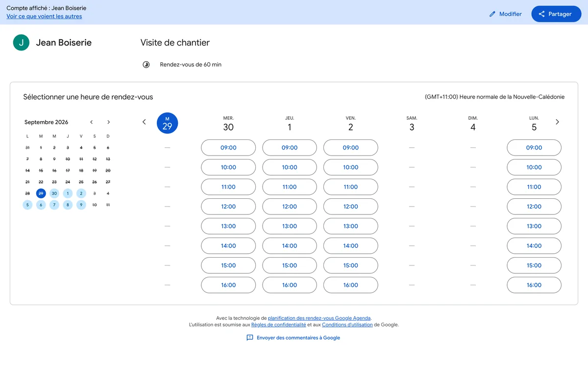Click 'Envoyer des commentaires à Google' text
Viewport: 588px width, 368px height.
(298, 338)
